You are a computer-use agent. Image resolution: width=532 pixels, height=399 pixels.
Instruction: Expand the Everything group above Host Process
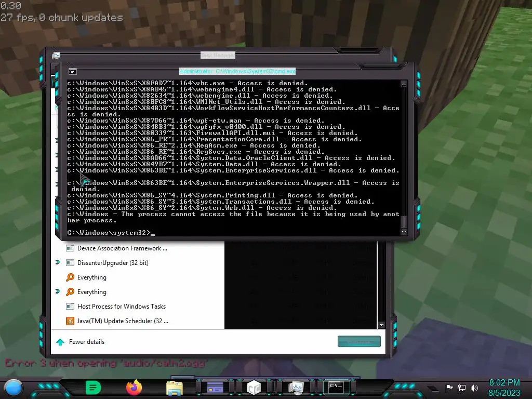(x=58, y=291)
